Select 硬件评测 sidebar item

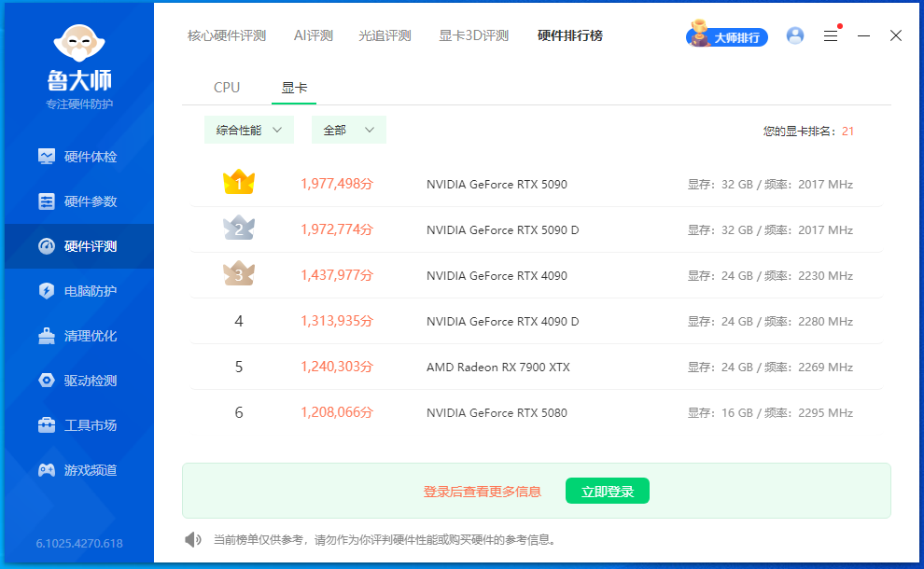[79, 246]
